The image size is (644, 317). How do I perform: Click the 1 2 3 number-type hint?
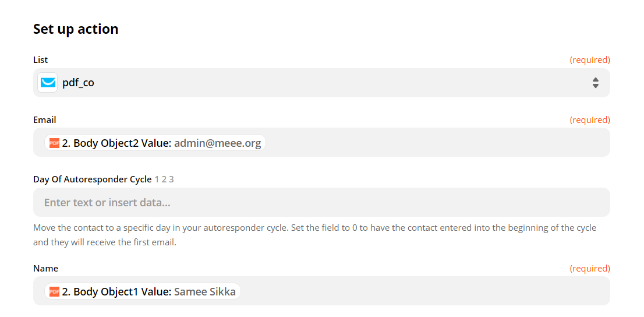(x=164, y=179)
